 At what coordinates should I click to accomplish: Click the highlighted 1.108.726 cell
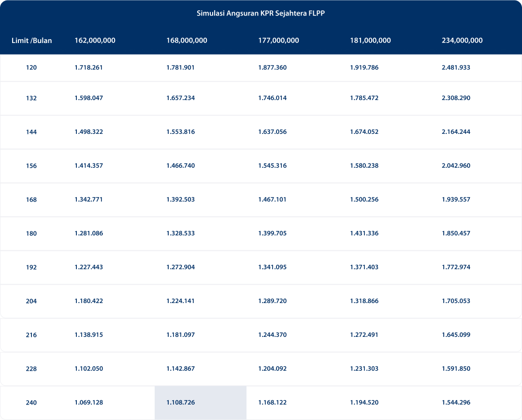click(201, 403)
